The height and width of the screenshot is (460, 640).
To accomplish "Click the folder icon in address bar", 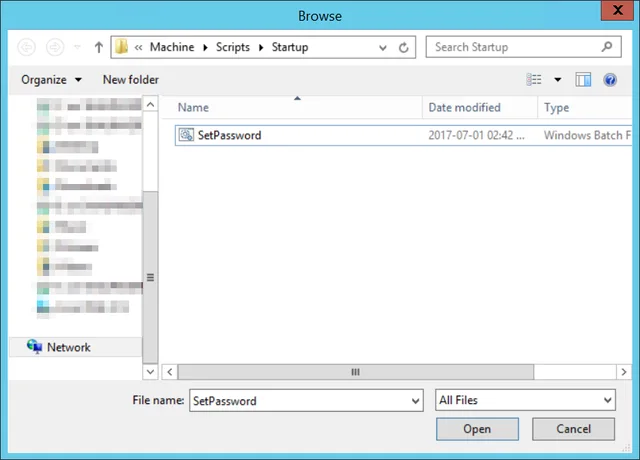I will tap(121, 47).
